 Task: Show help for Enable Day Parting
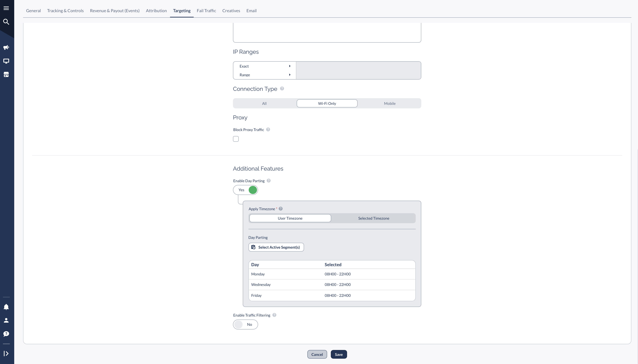(x=268, y=181)
